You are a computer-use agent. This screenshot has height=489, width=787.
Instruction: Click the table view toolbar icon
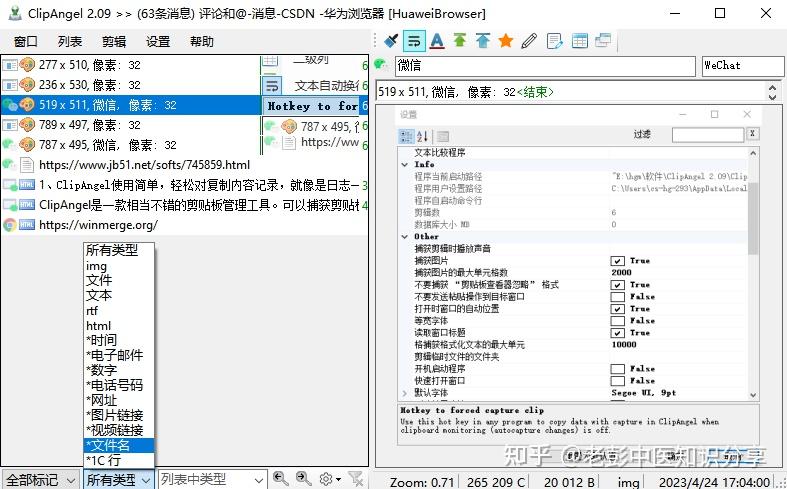[580, 41]
